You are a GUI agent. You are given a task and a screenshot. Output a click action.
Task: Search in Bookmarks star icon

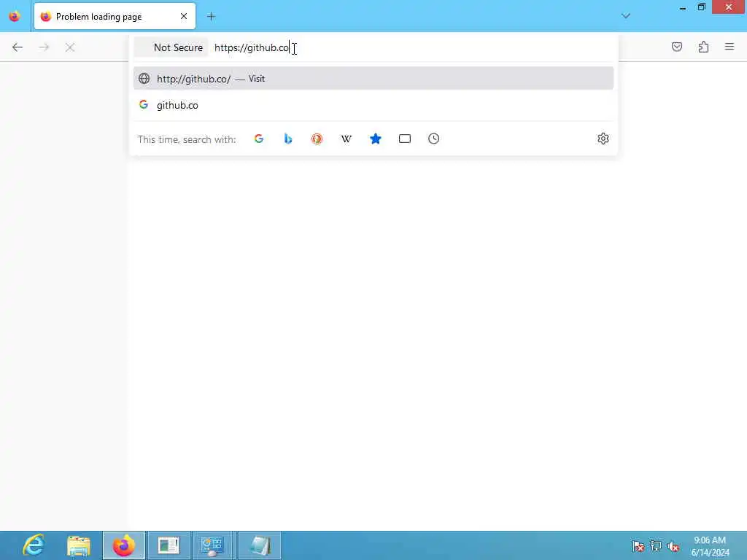coord(376,139)
